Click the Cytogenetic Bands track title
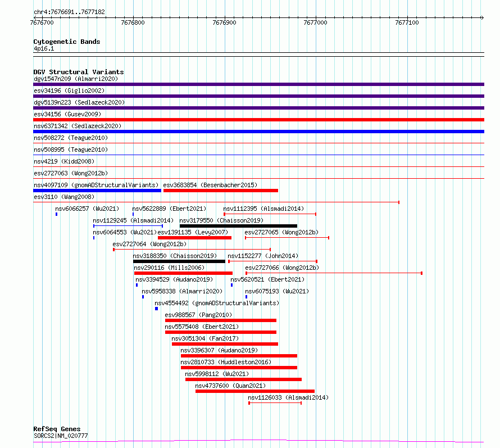This screenshot has width=500, height=448. coord(67,42)
